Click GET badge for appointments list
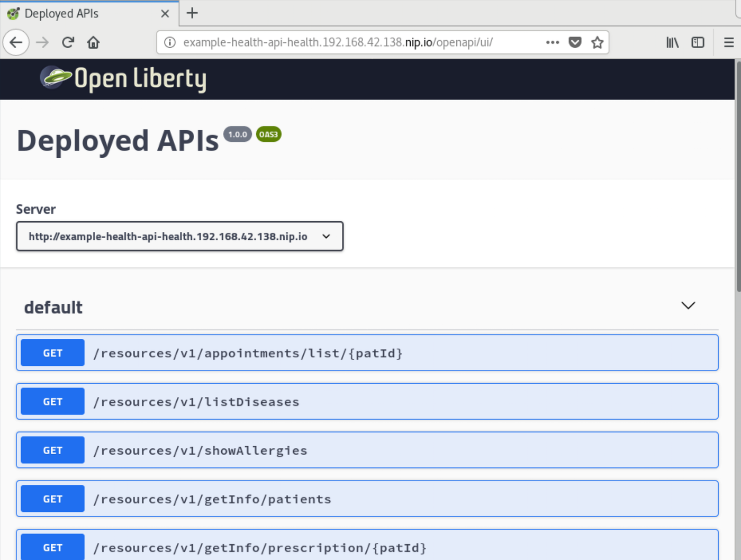The width and height of the screenshot is (741, 560). 52,353
